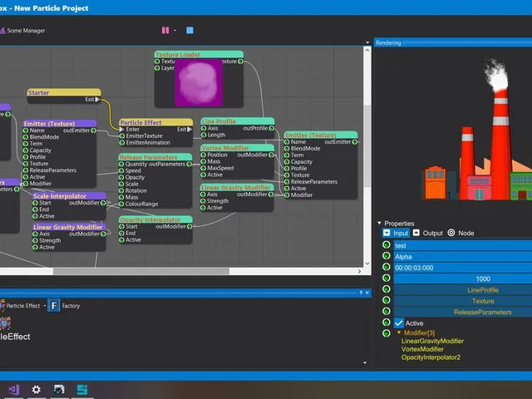Switch to the Input properties tab
The height and width of the screenshot is (399, 532).
click(396, 233)
